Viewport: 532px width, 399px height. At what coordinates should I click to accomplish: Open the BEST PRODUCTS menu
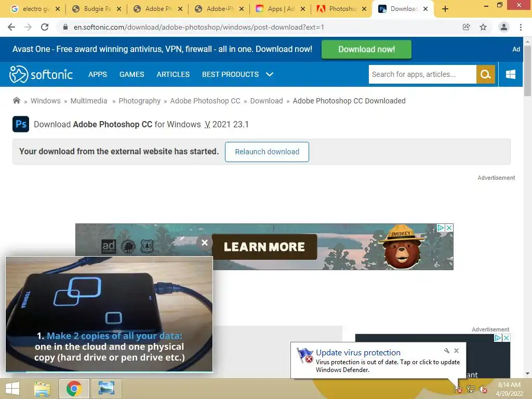(x=230, y=74)
